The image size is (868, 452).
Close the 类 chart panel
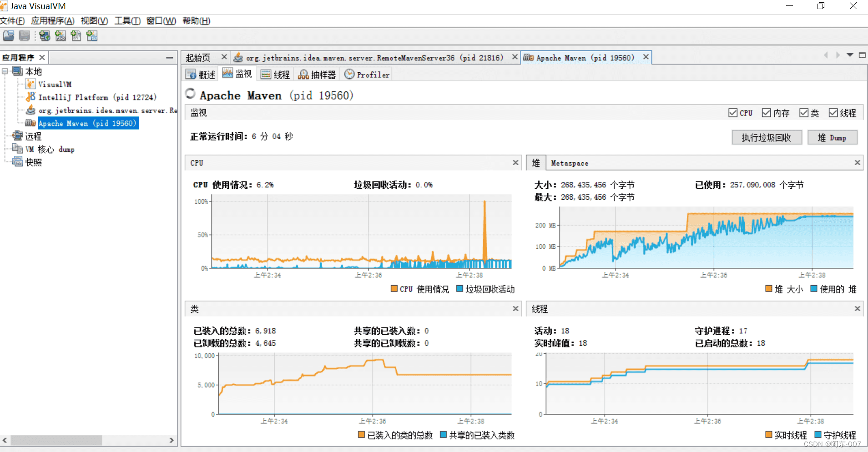515,308
